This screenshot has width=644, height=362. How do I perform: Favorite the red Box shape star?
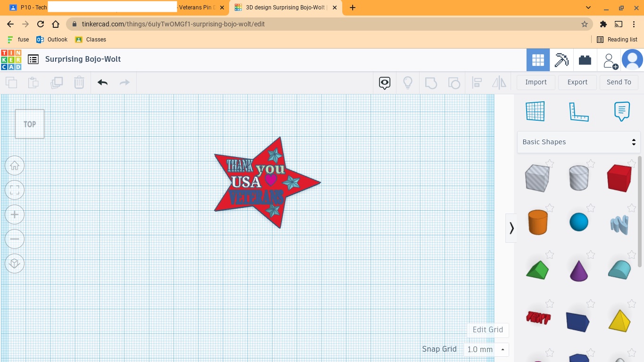[631, 164]
